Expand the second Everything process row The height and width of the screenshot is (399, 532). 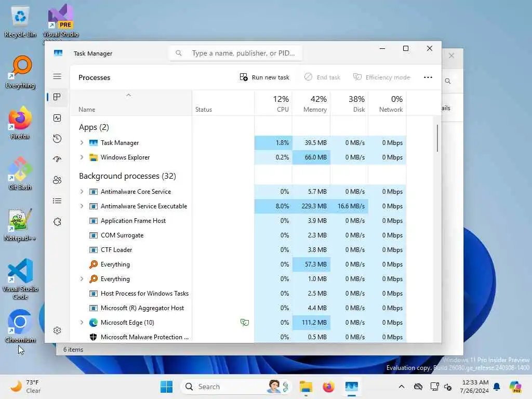(x=82, y=279)
